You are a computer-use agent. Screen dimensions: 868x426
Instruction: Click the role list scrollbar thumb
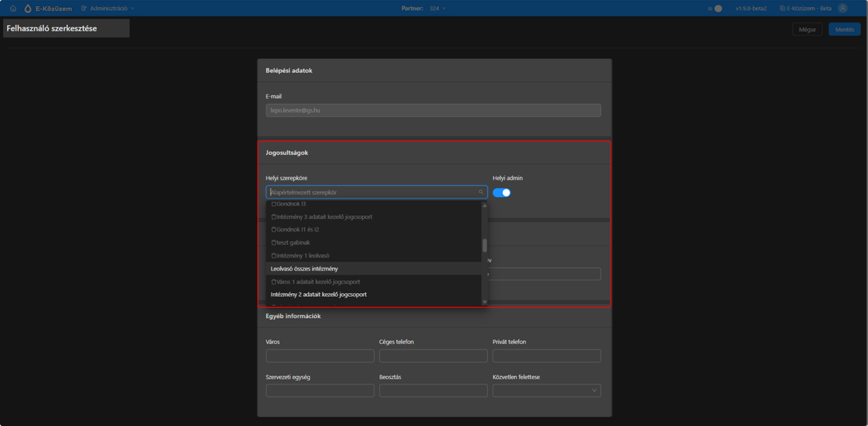click(x=485, y=246)
